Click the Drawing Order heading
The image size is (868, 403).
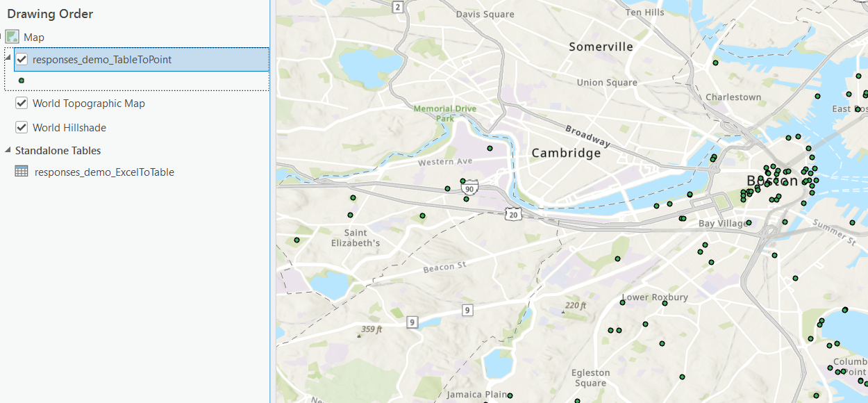[50, 14]
